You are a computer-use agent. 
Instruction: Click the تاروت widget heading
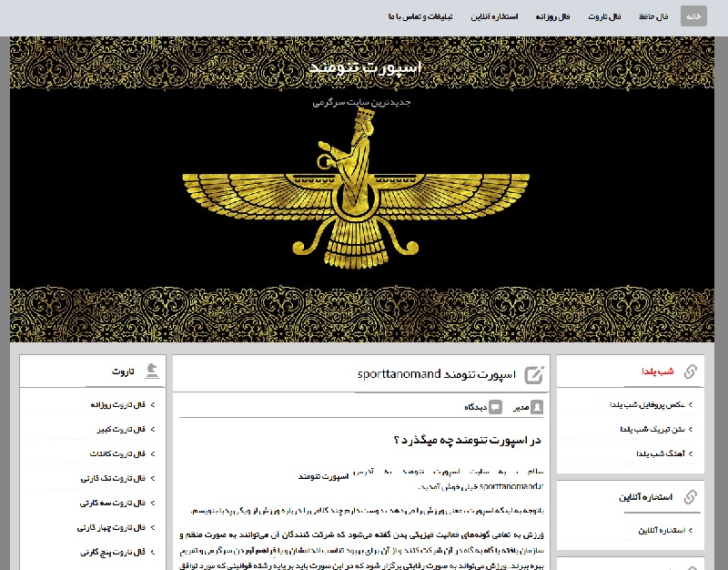click(123, 372)
